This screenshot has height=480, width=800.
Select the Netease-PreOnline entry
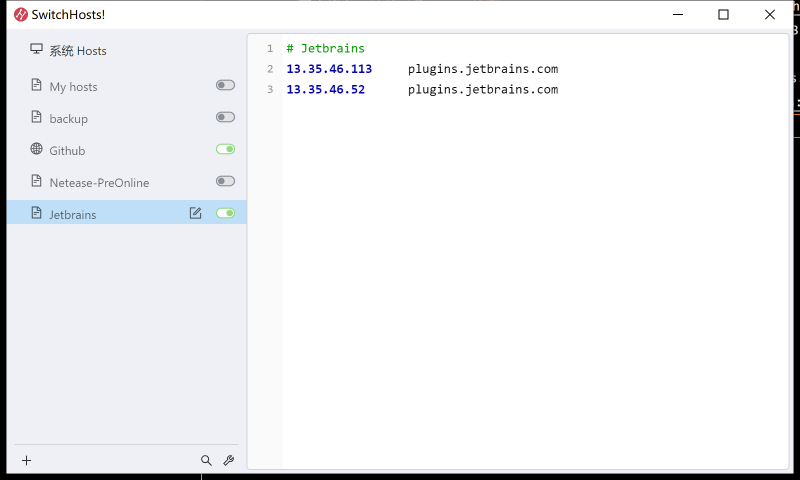99,183
